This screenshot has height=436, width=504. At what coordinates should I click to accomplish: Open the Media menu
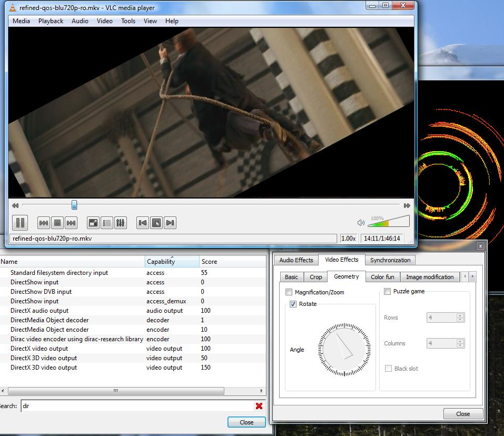click(21, 21)
